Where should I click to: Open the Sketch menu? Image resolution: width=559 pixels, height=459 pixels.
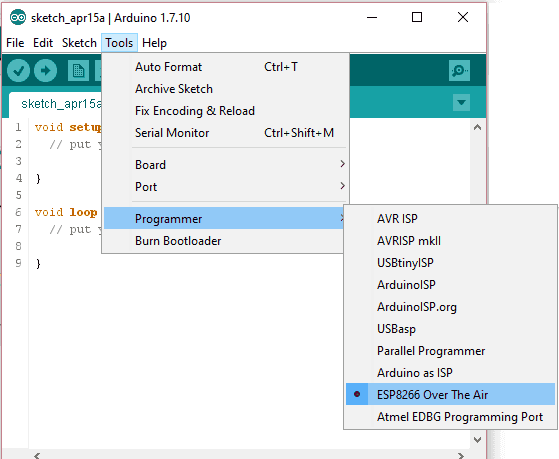[x=79, y=43]
